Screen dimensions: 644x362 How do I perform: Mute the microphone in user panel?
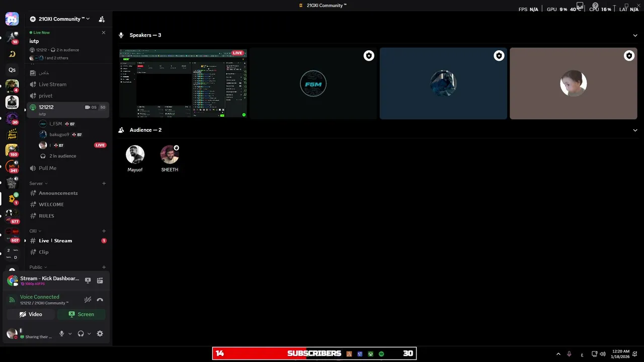62,333
